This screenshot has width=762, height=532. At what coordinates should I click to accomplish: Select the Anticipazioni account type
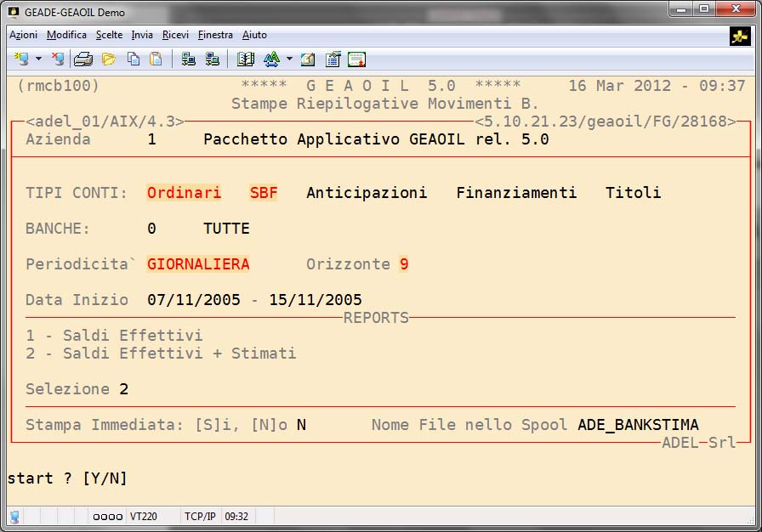tap(367, 193)
